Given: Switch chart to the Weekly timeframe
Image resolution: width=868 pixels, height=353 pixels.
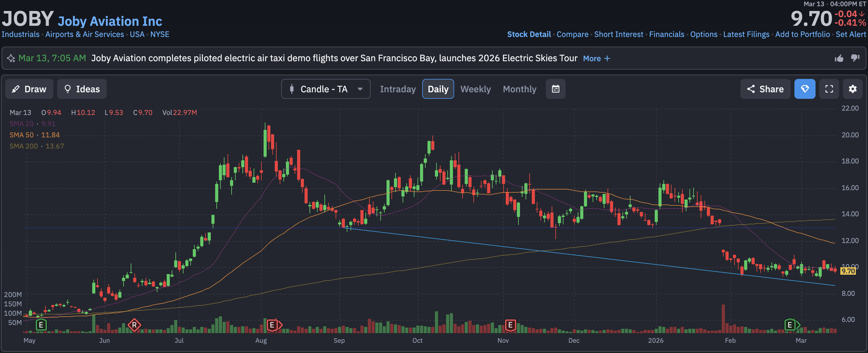Looking at the screenshot, I should 476,89.
